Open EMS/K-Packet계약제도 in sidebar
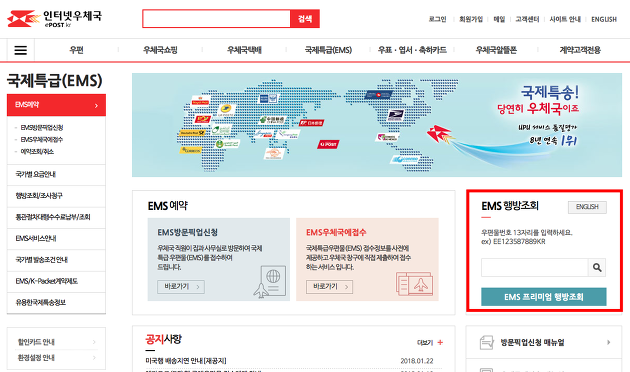Screen dimensions: 630x372 coord(56,281)
